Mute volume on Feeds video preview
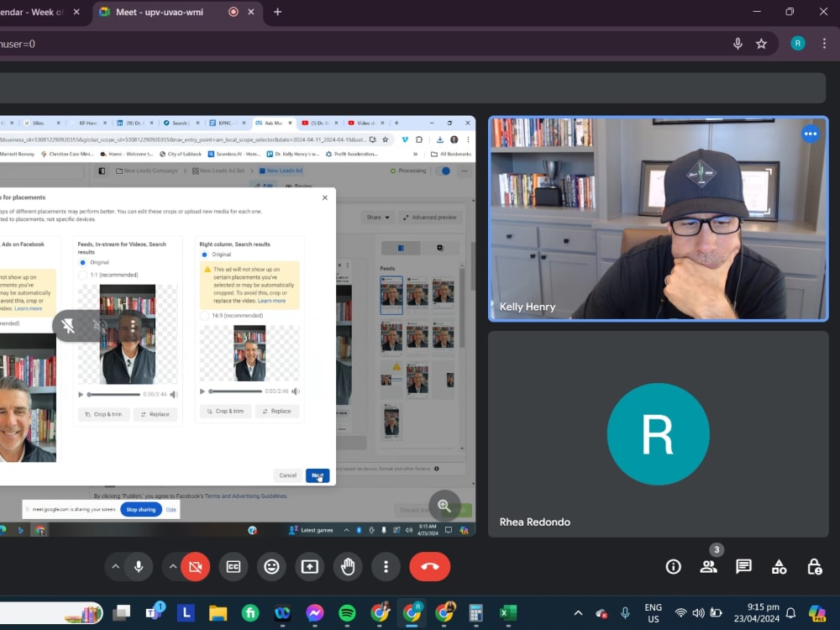Image resolution: width=840 pixels, height=630 pixels. pos(174,394)
